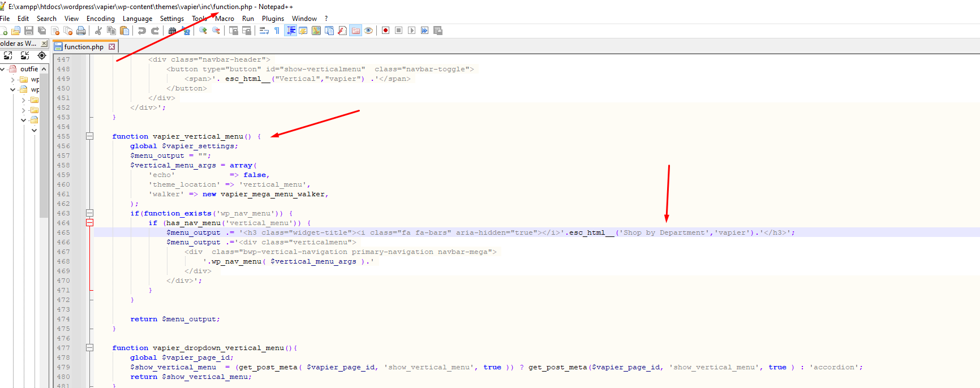980x388 pixels.
Task: Open the Language menu
Action: click(137, 19)
